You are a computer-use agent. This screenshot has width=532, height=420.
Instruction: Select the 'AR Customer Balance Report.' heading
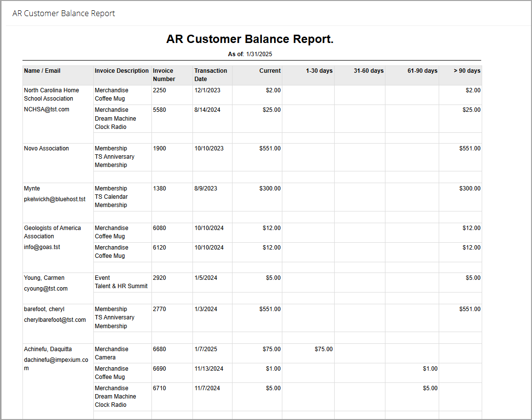[x=250, y=39]
